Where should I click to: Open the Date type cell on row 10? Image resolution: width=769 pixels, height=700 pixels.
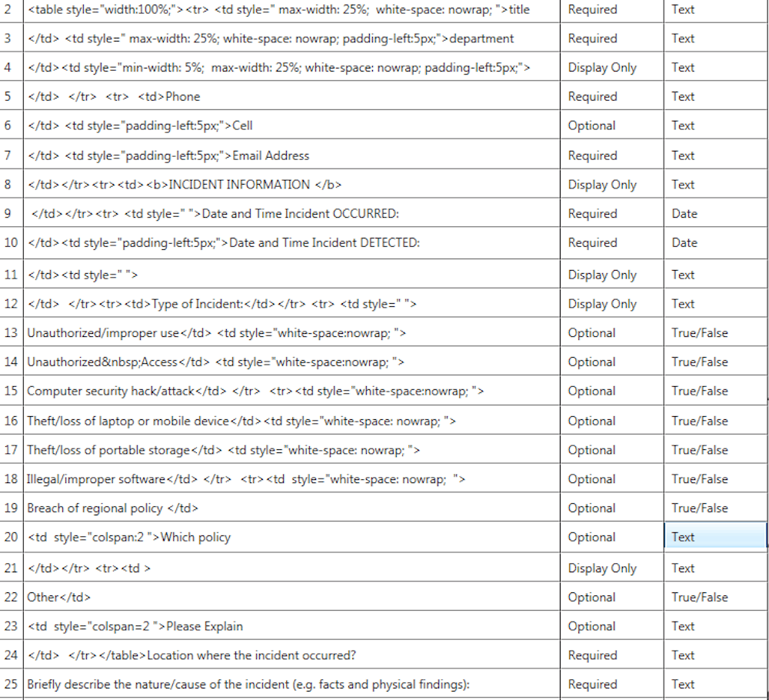[x=715, y=242]
